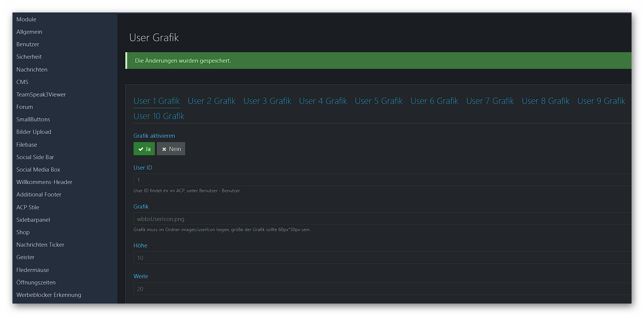Navigate to ACP Stile in sidebar
This screenshot has width=644, height=316.
pos(28,207)
